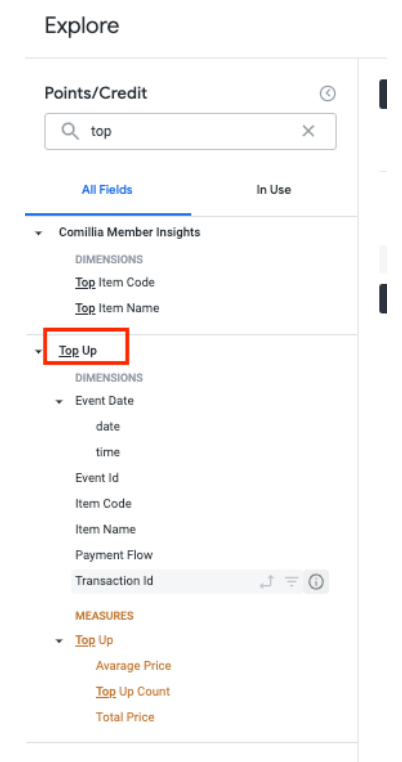Image resolution: width=402 pixels, height=762 pixels.
Task: Add Payment Flow dimension
Action: [114, 555]
